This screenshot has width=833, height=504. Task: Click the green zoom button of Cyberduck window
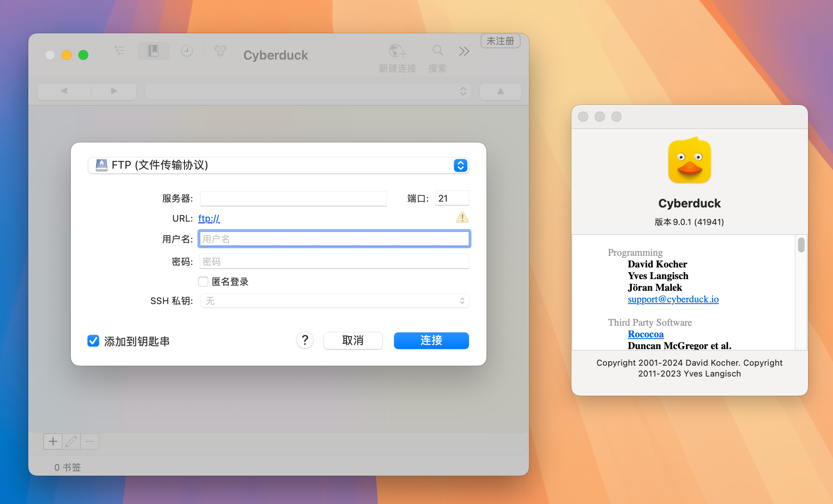pos(83,55)
